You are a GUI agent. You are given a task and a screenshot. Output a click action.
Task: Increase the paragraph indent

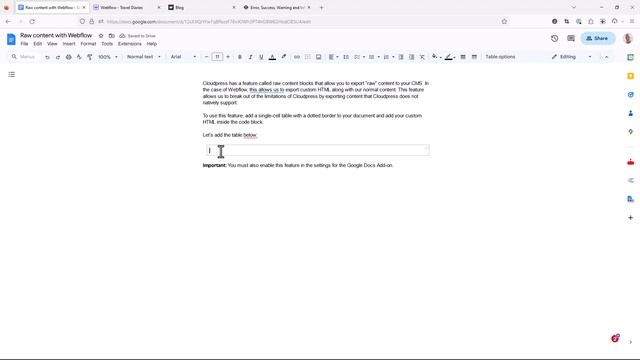point(412,57)
